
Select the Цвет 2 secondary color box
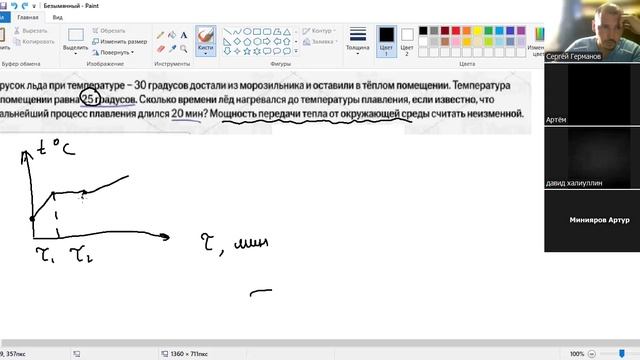(407, 41)
